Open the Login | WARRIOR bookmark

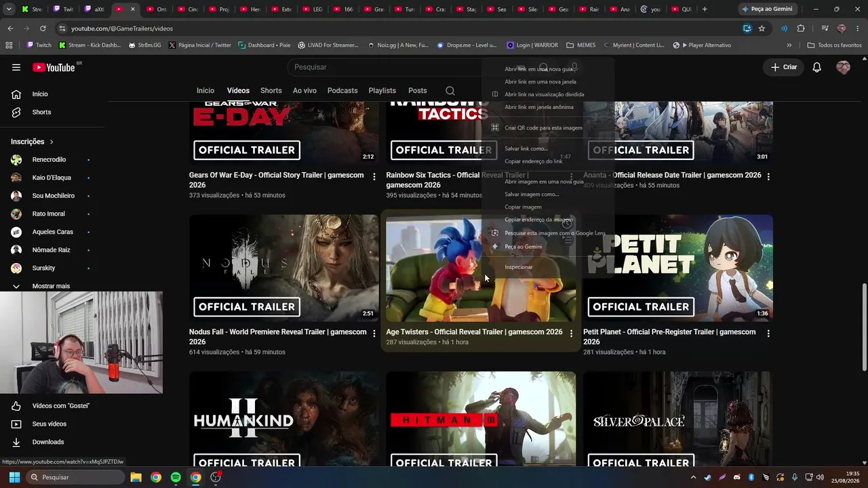(x=532, y=45)
